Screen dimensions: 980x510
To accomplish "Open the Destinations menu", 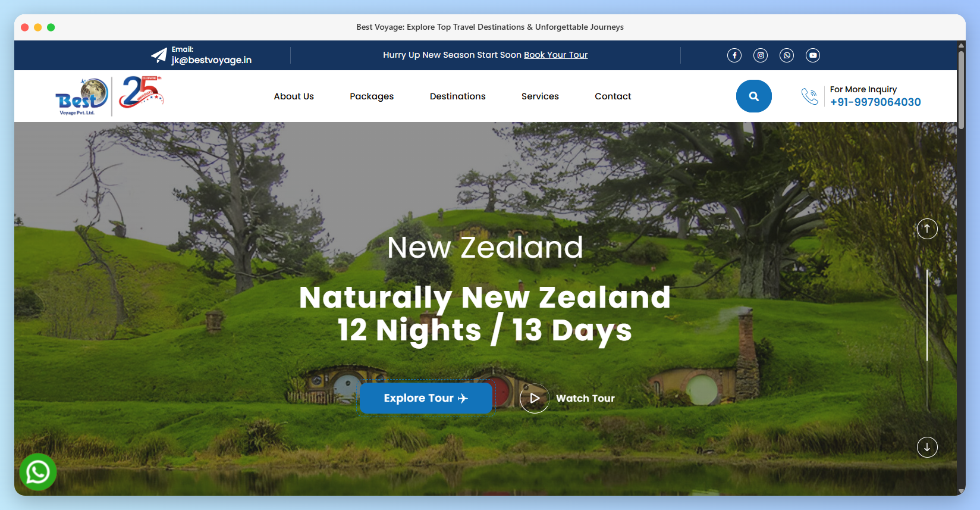I will [458, 96].
